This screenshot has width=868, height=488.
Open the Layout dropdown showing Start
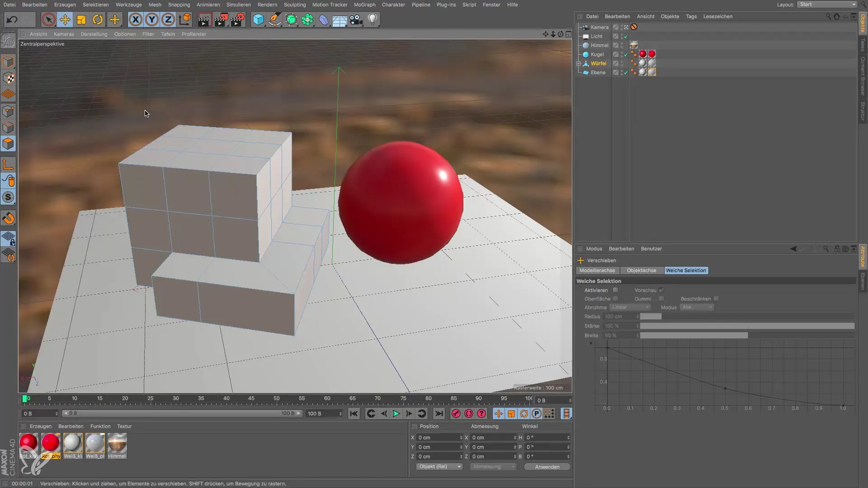pyautogui.click(x=827, y=5)
